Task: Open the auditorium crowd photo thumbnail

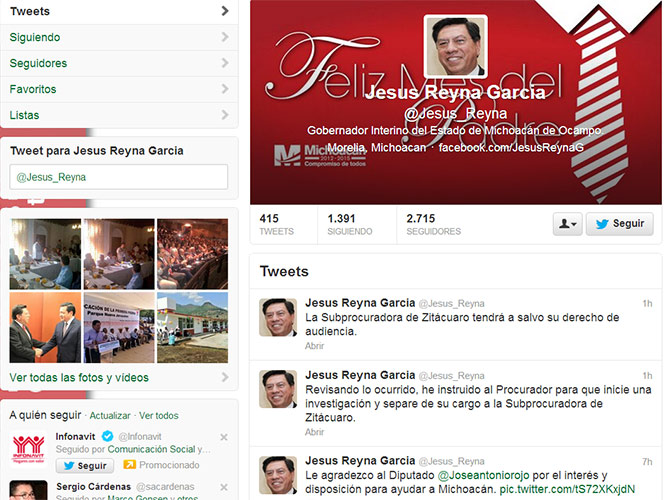Action: click(x=192, y=254)
